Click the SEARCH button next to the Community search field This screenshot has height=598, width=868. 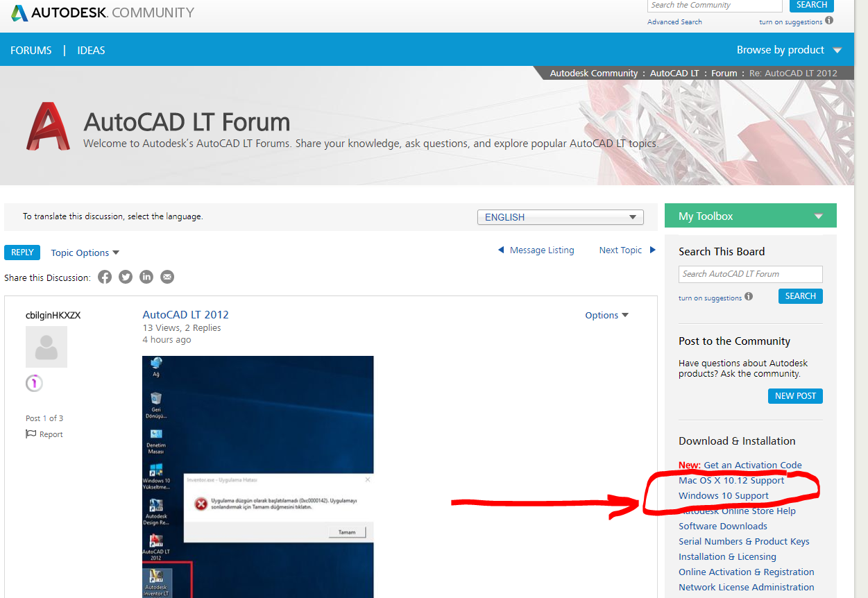pos(812,5)
